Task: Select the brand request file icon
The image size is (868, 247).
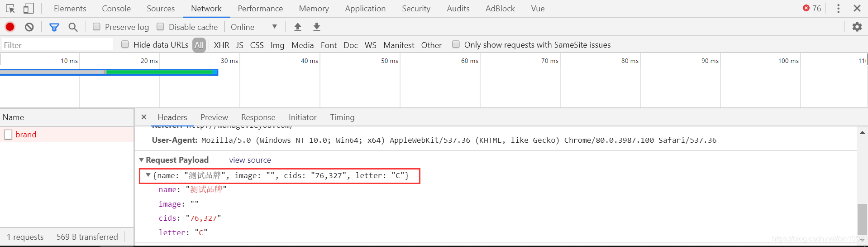Action: pyautogui.click(x=8, y=135)
